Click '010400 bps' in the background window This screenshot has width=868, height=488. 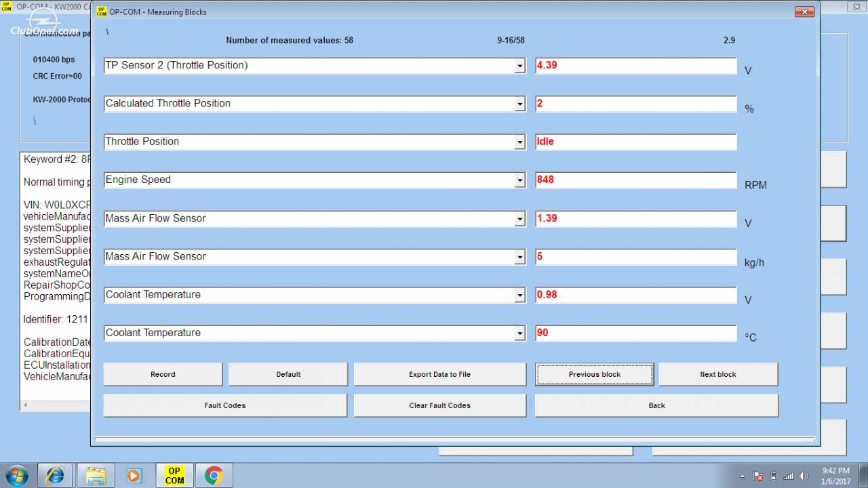(54, 60)
